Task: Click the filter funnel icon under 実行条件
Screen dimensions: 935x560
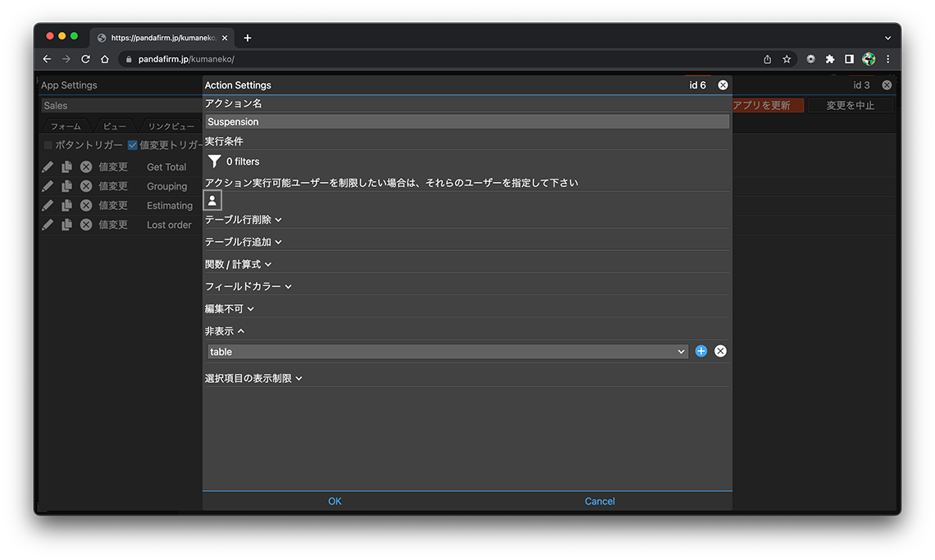Action: (214, 162)
